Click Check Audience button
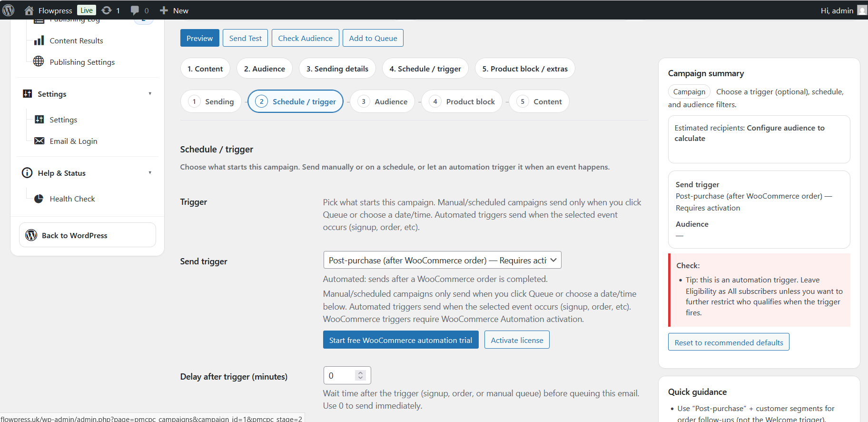 pyautogui.click(x=306, y=38)
